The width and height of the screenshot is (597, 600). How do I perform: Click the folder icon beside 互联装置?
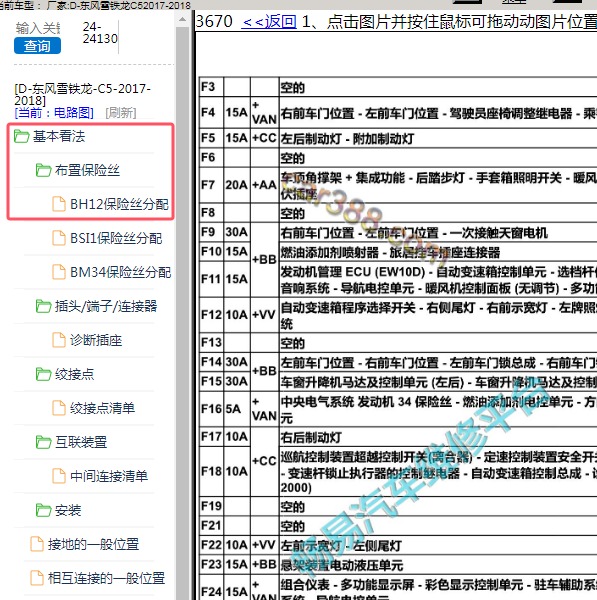43,442
